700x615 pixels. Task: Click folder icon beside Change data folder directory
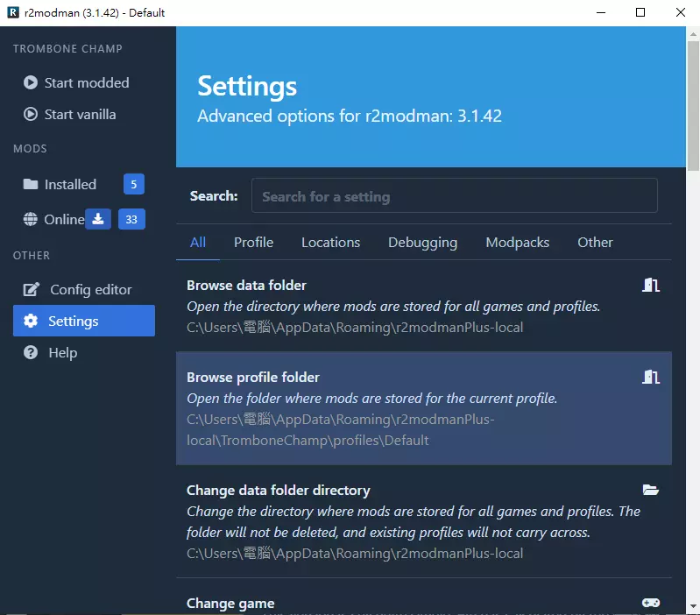[650, 490]
